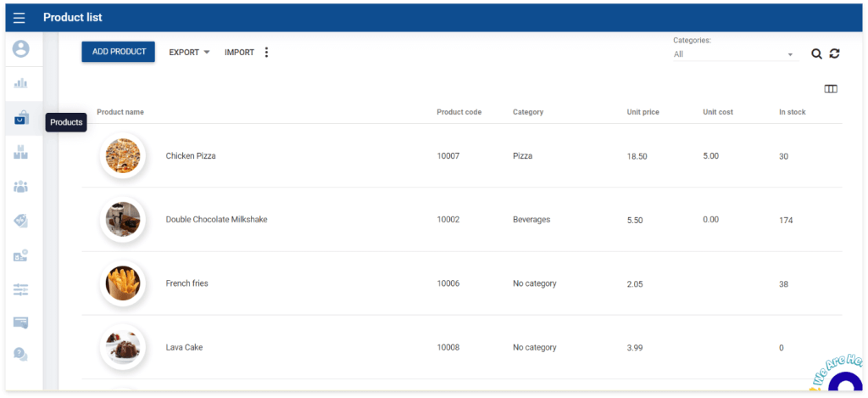Open the sidebar card-with-badge icon
Viewport: 868px width, 398px height.
click(x=21, y=255)
